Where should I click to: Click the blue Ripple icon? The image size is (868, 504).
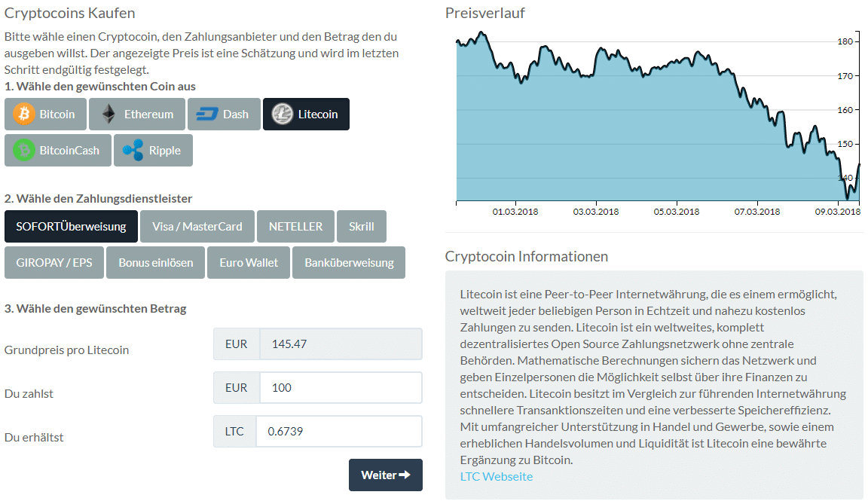pyautogui.click(x=133, y=150)
